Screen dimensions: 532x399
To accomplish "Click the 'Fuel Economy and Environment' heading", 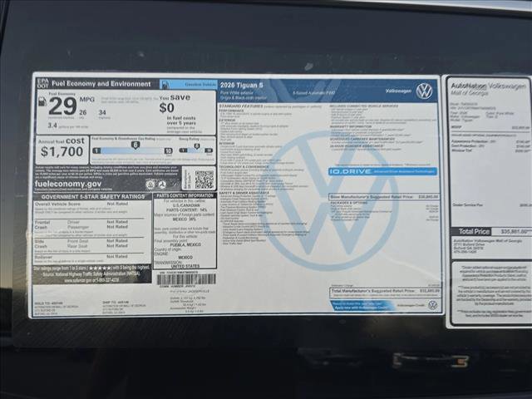I will point(101,84).
